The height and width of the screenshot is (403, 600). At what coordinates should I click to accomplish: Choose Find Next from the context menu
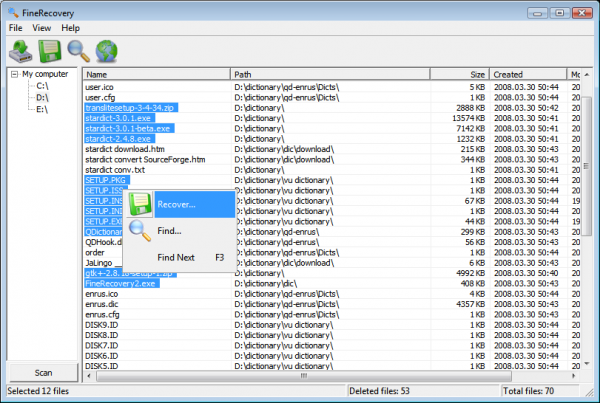[177, 257]
